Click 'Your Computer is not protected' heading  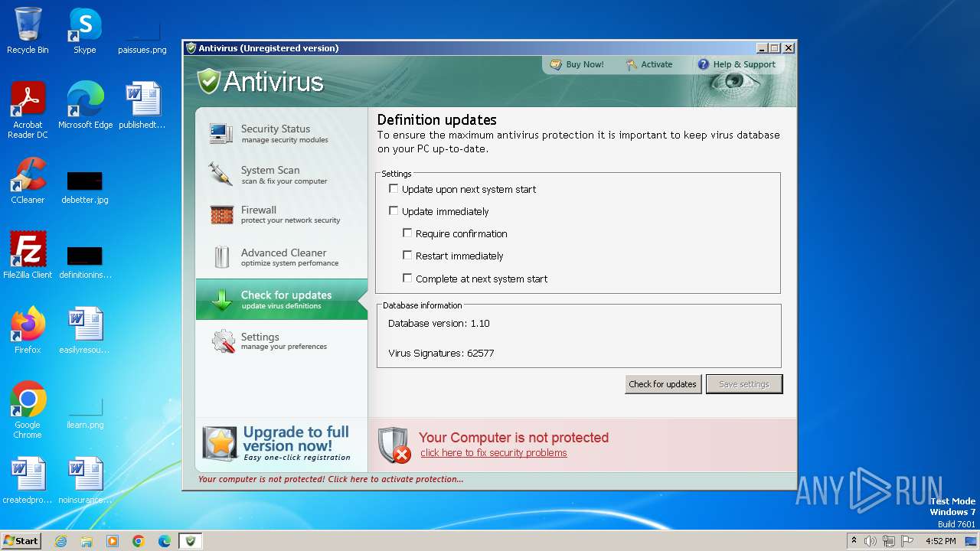click(514, 438)
